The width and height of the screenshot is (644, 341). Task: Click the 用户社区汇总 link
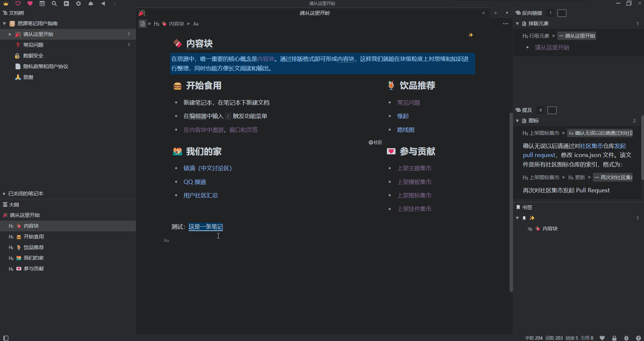tap(200, 195)
